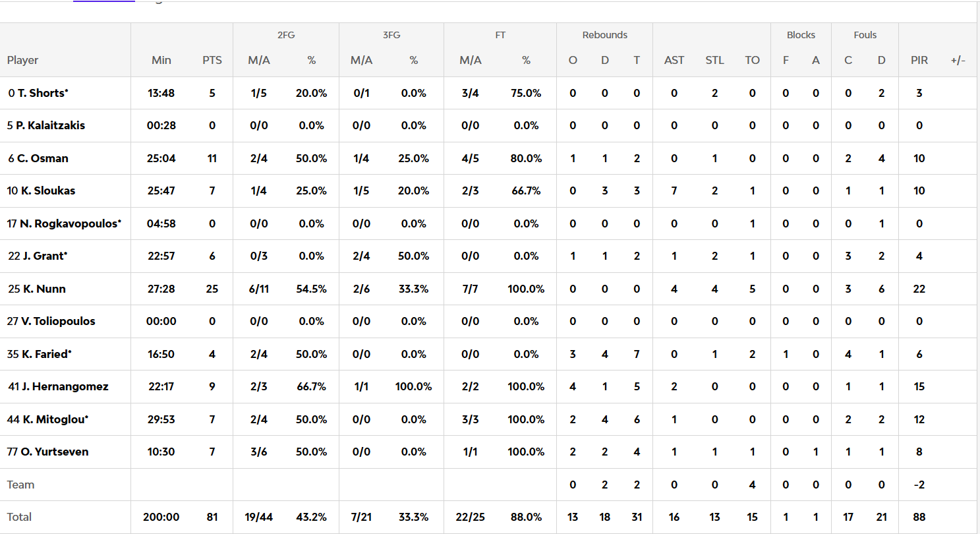Select the Total row label
The width and height of the screenshot is (980, 534).
(x=19, y=517)
